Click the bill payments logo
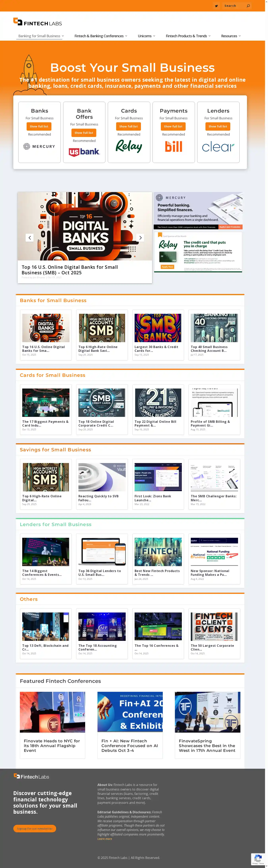Image resolution: width=268 pixels, height=868 pixels. point(174,146)
